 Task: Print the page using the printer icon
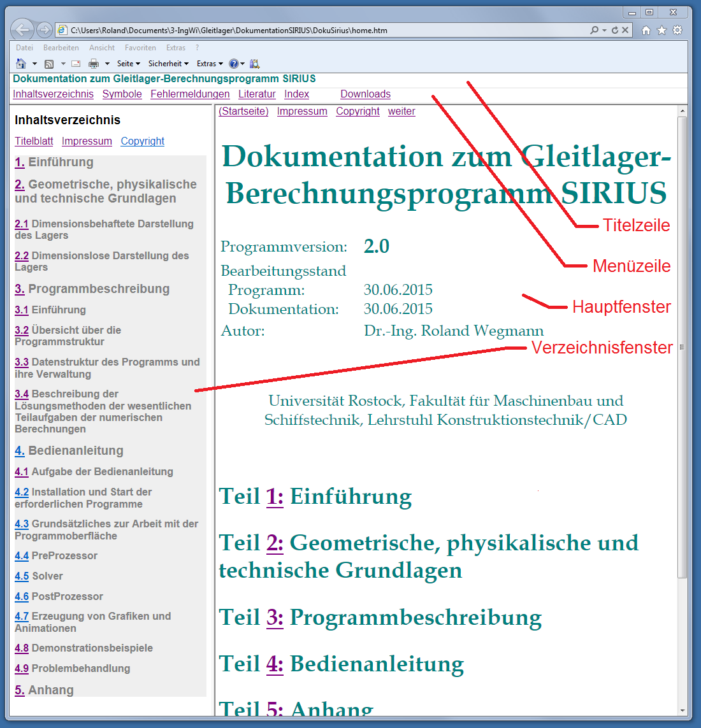pos(94,64)
